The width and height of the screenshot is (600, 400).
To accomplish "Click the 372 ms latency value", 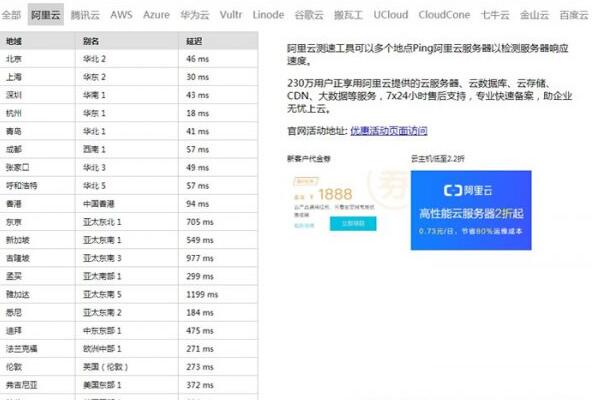I will tap(200, 385).
